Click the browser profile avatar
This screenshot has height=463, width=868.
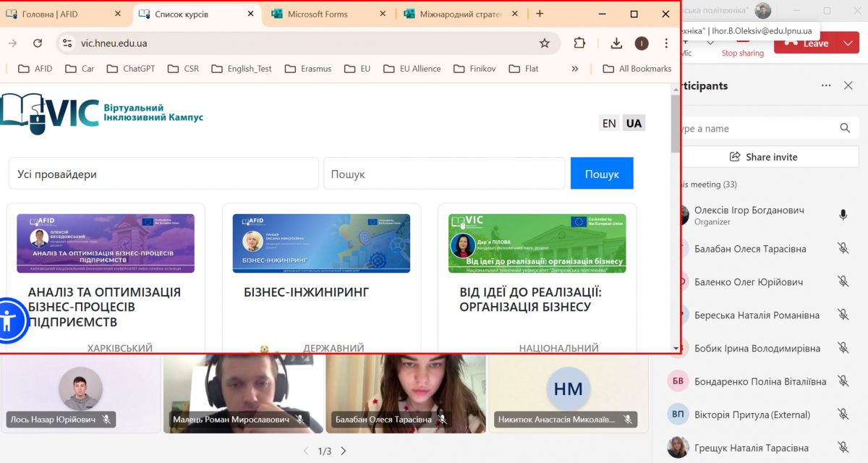point(642,43)
